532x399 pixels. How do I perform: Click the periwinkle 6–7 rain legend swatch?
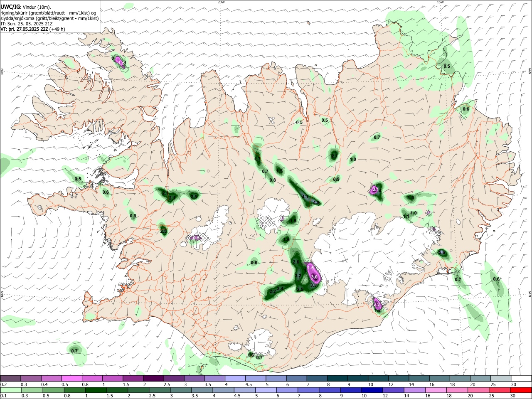(287, 390)
